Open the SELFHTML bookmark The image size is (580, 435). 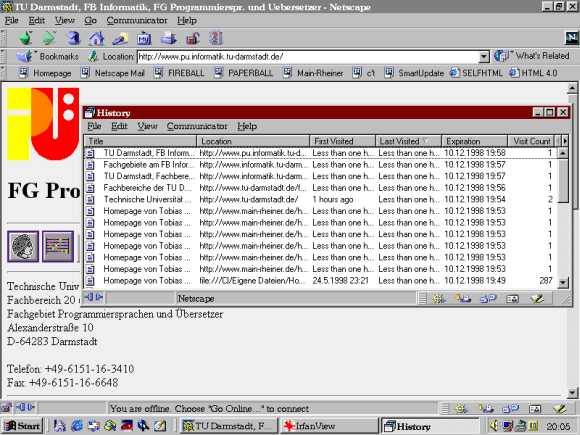[x=476, y=73]
